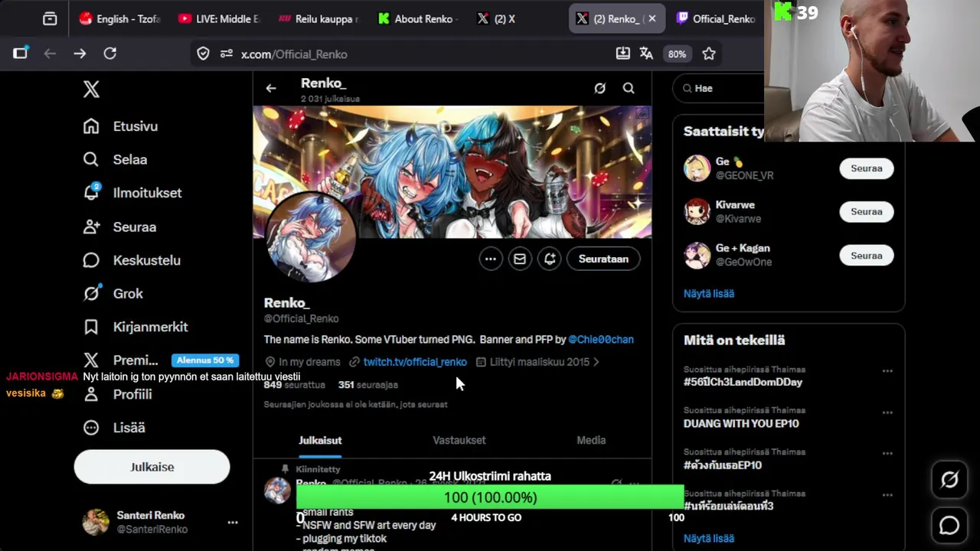The height and width of the screenshot is (551, 980).
Task: Toggle post notifications bell icon
Action: [550, 259]
